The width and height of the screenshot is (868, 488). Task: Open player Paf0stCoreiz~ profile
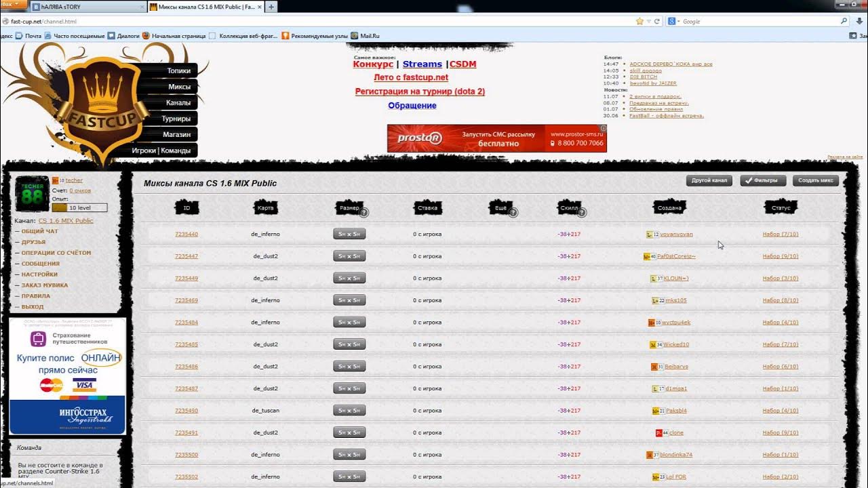pos(676,256)
